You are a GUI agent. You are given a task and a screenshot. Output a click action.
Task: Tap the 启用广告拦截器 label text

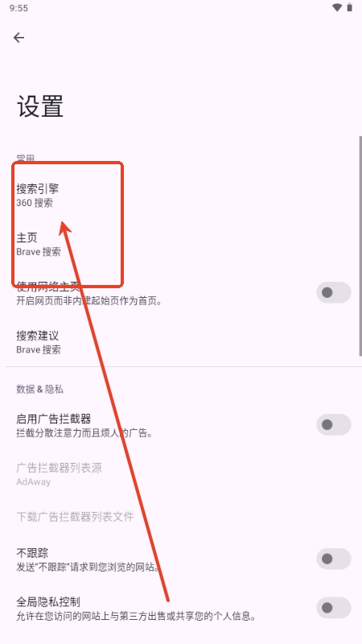[x=54, y=419]
